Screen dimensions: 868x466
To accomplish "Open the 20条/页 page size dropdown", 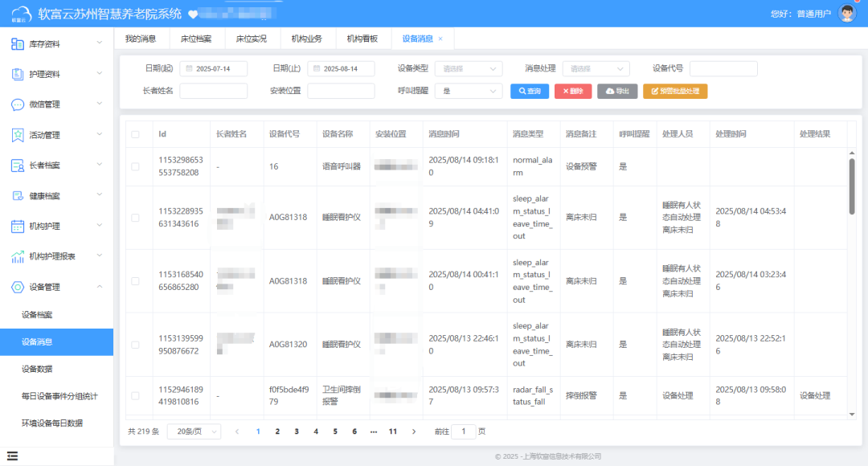I will click(194, 431).
